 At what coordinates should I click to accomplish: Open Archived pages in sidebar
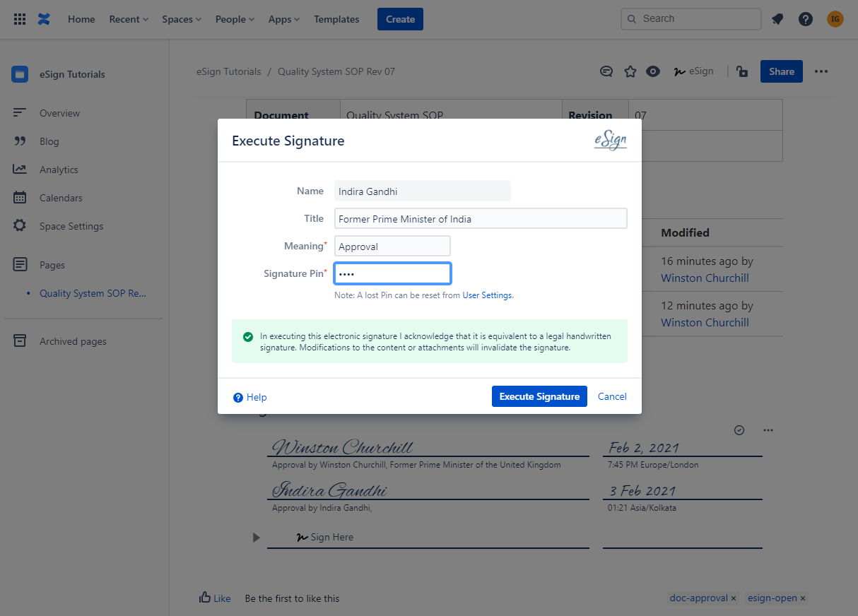pos(73,341)
